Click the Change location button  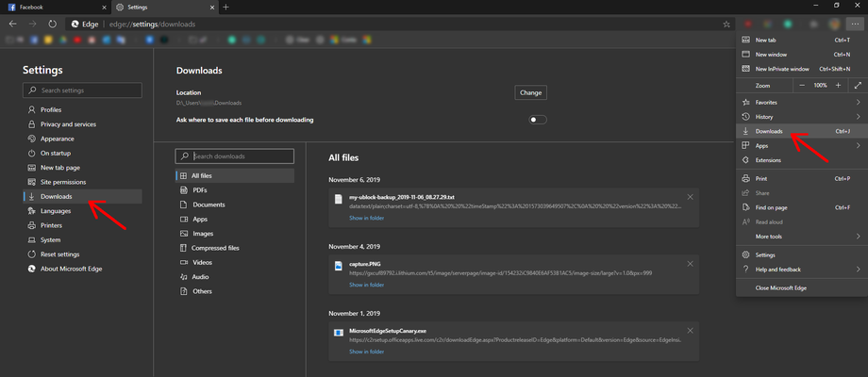pyautogui.click(x=531, y=93)
